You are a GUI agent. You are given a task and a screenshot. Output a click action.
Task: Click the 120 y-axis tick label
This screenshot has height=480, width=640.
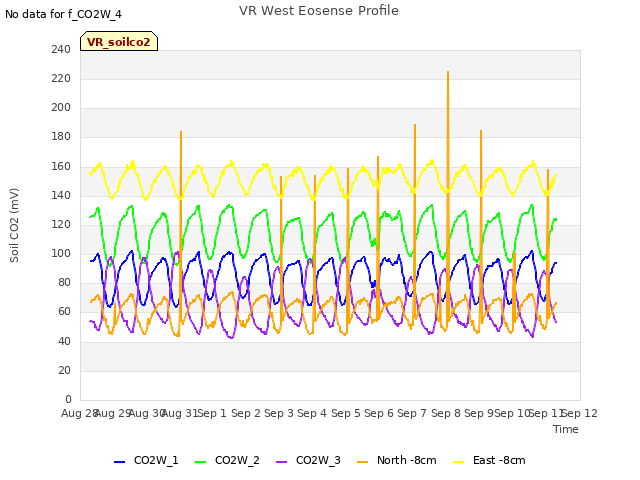[x=61, y=224]
